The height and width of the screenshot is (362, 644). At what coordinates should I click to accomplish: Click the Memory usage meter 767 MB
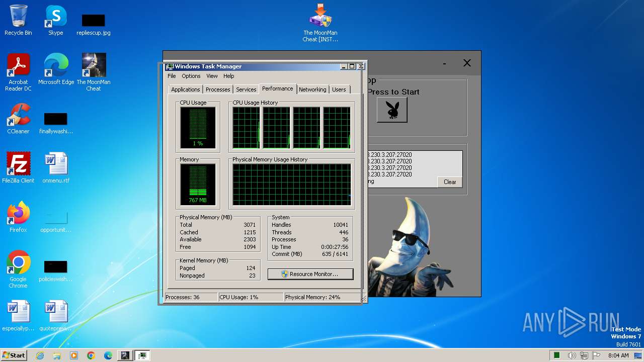[198, 184]
